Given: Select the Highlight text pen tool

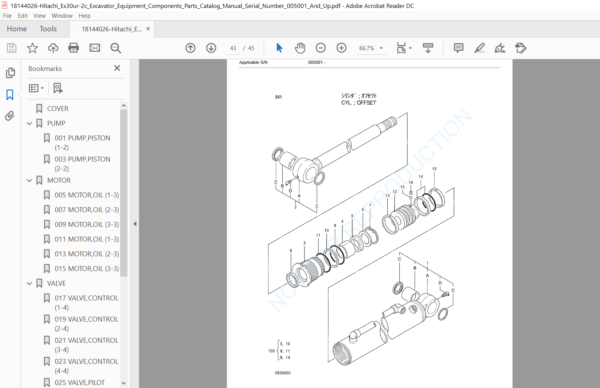Looking at the screenshot, I should 479,48.
